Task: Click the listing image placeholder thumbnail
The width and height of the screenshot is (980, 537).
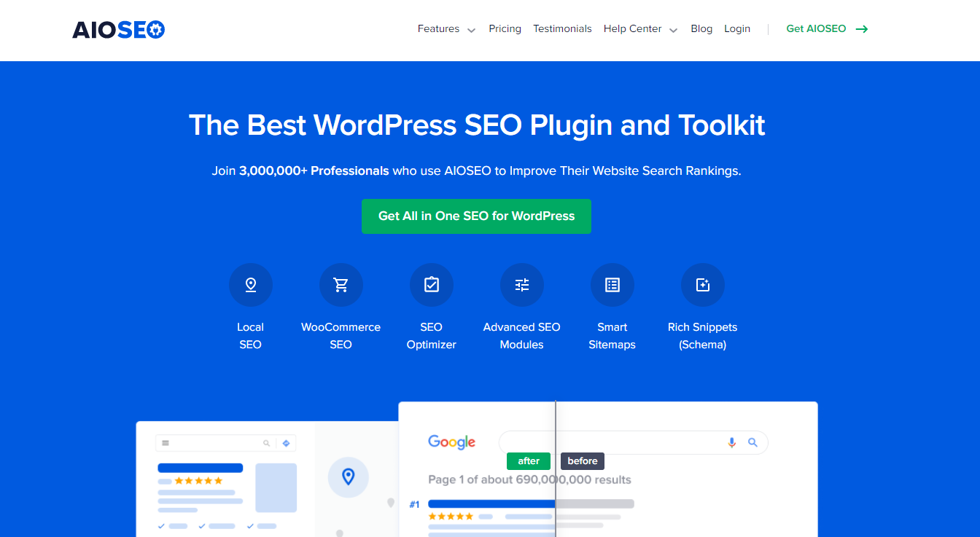Action: pos(276,487)
